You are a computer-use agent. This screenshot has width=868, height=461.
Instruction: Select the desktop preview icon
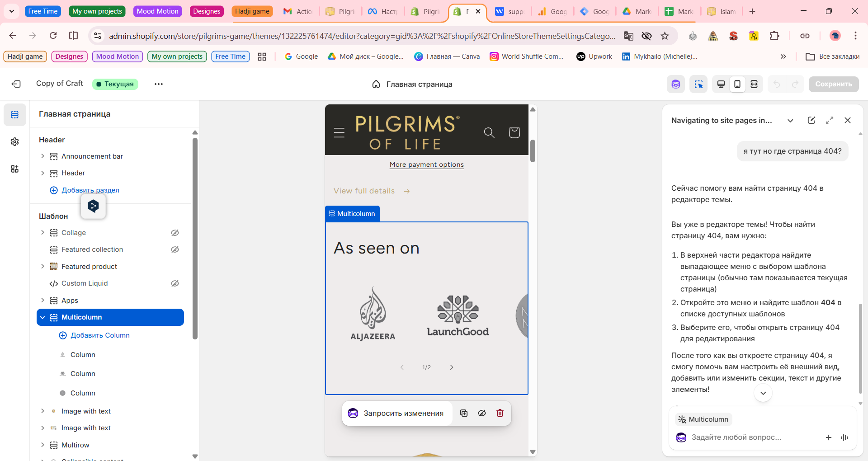(x=721, y=84)
